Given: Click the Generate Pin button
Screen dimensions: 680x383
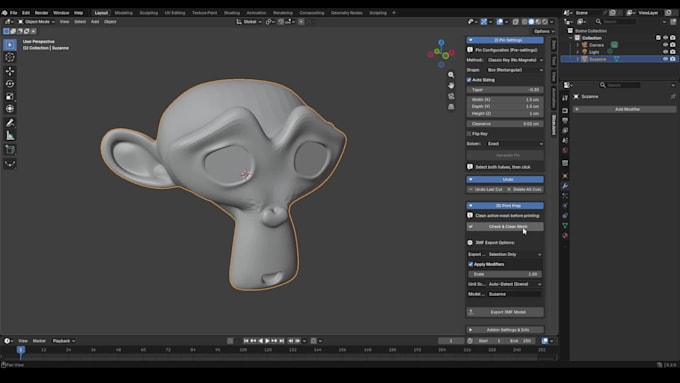Looking at the screenshot, I should 505,155.
